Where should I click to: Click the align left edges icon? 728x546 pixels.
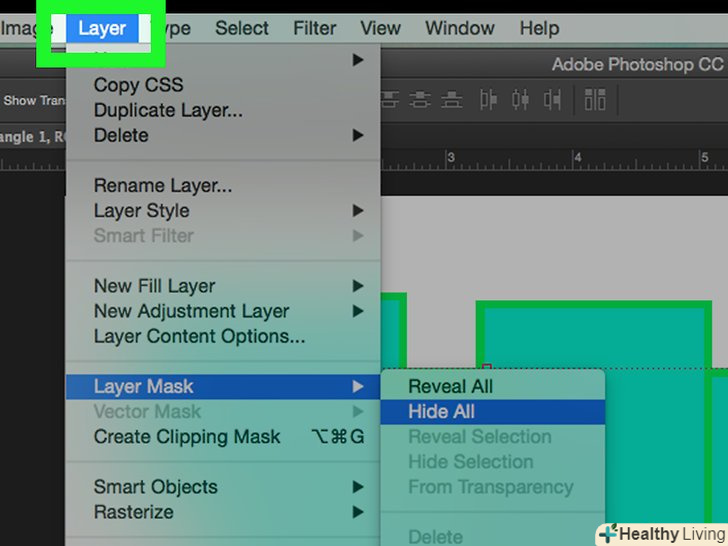point(488,99)
